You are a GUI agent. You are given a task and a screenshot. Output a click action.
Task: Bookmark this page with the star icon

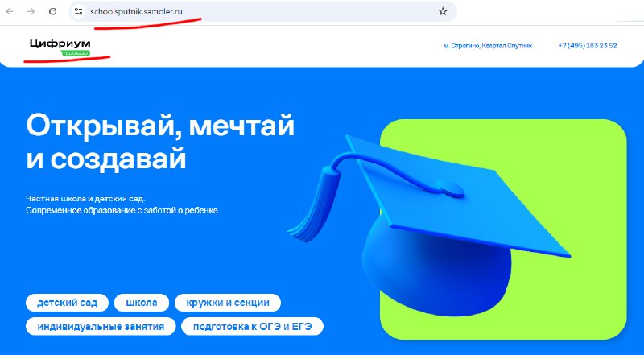click(443, 11)
